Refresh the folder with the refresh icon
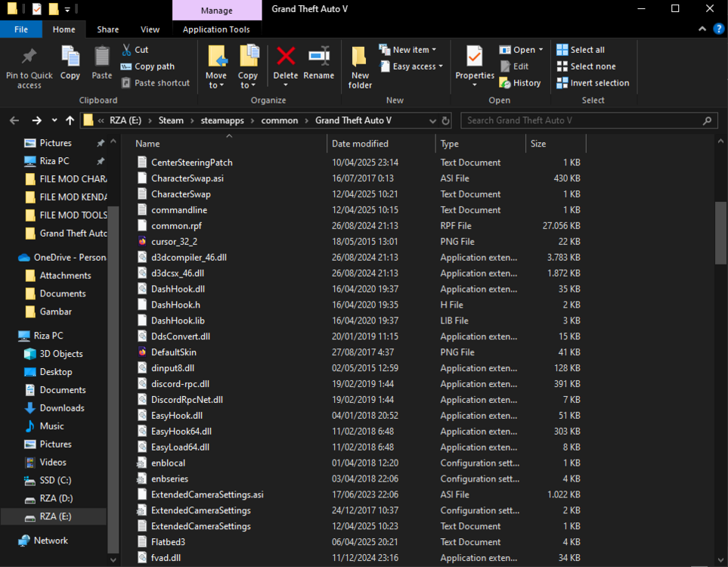Viewport: 728px width, 567px height. (445, 120)
